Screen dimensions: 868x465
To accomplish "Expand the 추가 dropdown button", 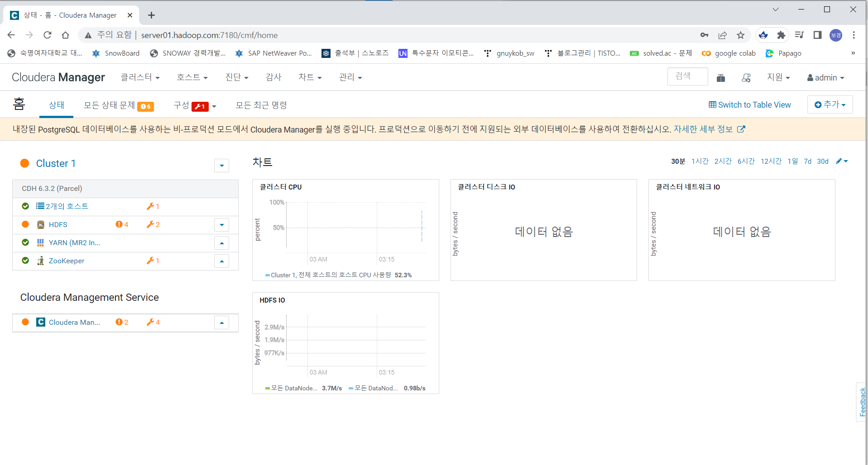I will pos(830,104).
